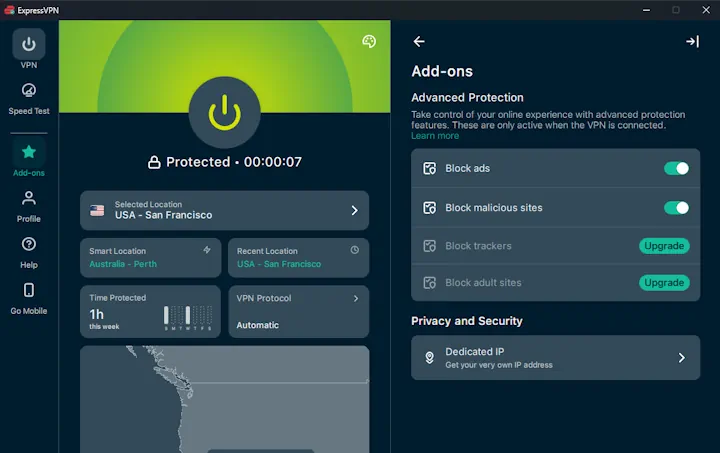Click the Smart Location lightning icon

click(x=207, y=250)
